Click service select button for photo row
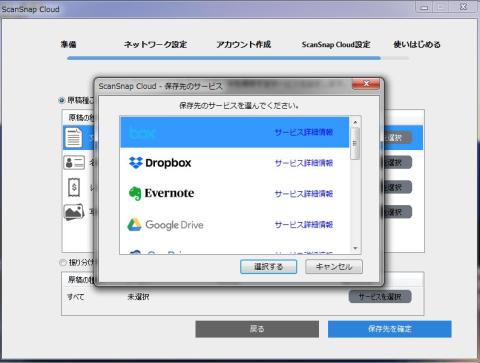The image size is (480, 363). [x=398, y=212]
